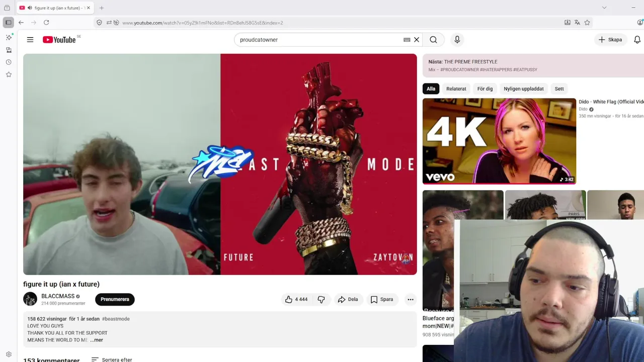Translate this page icon
This screenshot has width=644, height=362.
pos(577,23)
